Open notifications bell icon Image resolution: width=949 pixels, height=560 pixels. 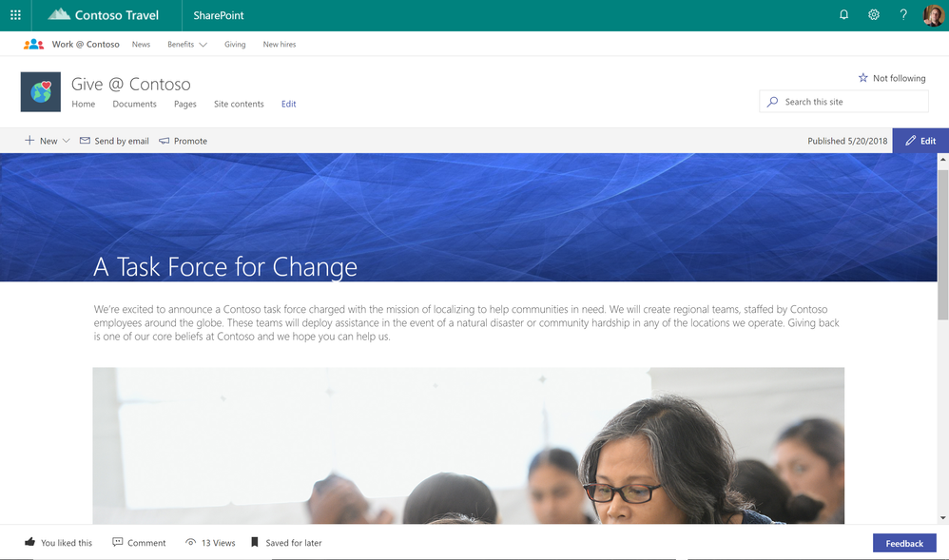(843, 14)
